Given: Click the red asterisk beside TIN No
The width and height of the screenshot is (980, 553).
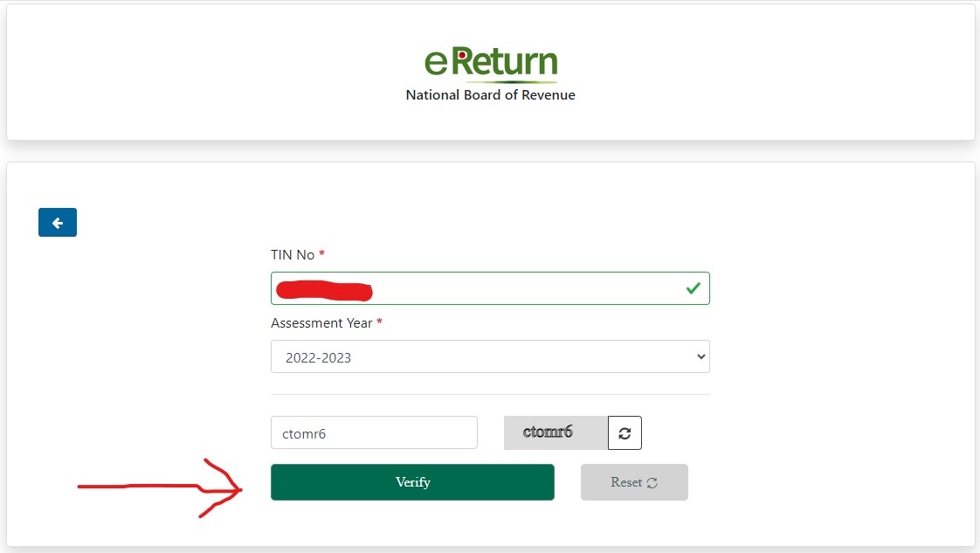Looking at the screenshot, I should point(320,254).
